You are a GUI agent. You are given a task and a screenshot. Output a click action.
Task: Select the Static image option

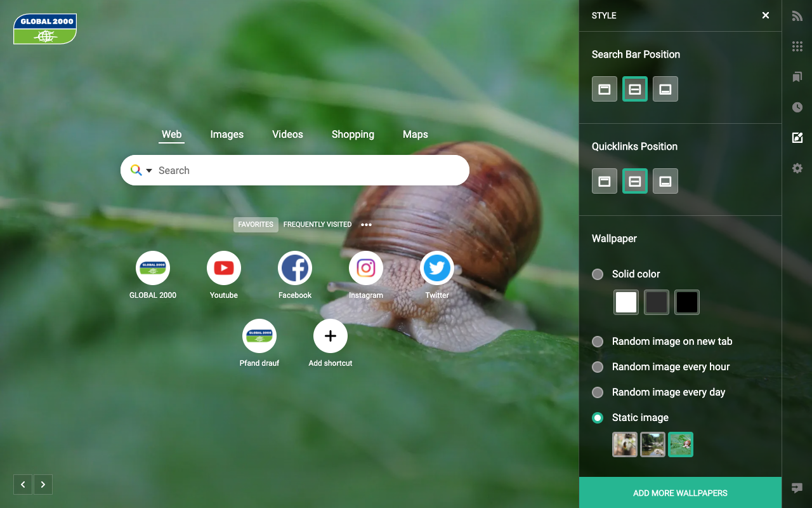click(598, 418)
